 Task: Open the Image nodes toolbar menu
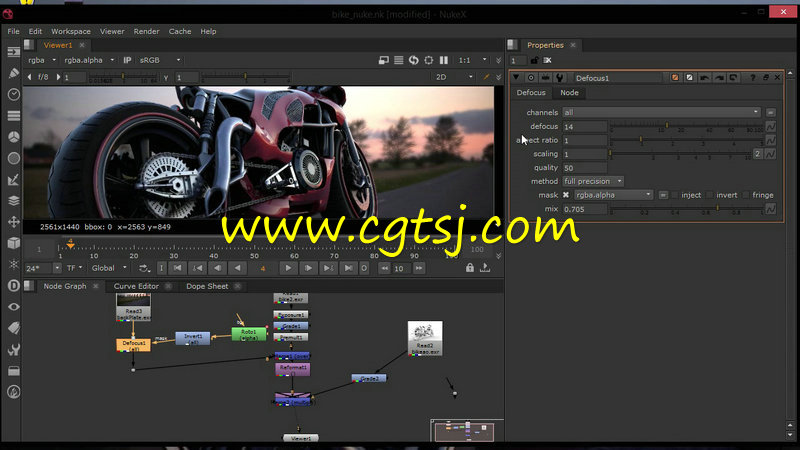(14, 52)
